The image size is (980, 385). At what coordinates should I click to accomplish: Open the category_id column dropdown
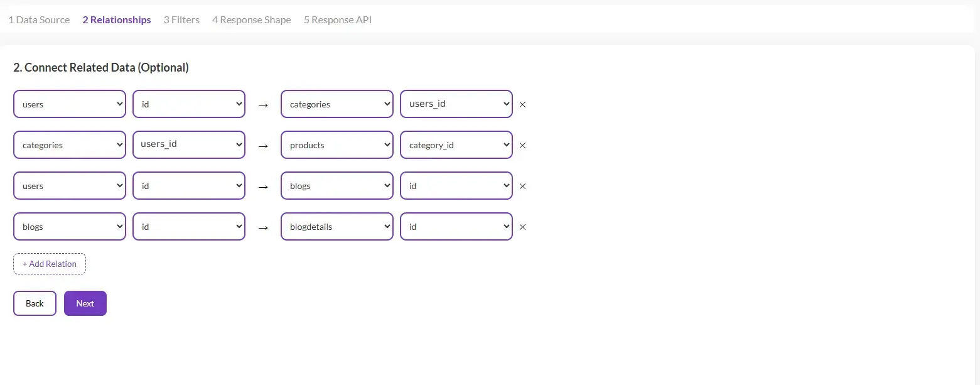point(456,145)
